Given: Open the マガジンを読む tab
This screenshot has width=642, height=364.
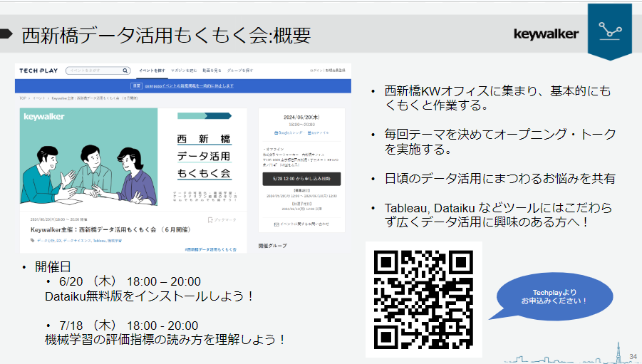Looking at the screenshot, I should click(184, 71).
